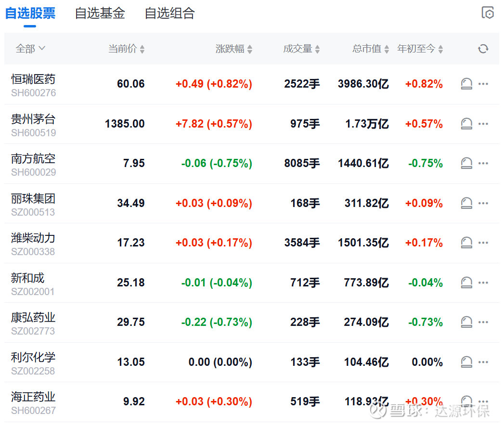Open the 潍柴动力 stock page

(33, 238)
